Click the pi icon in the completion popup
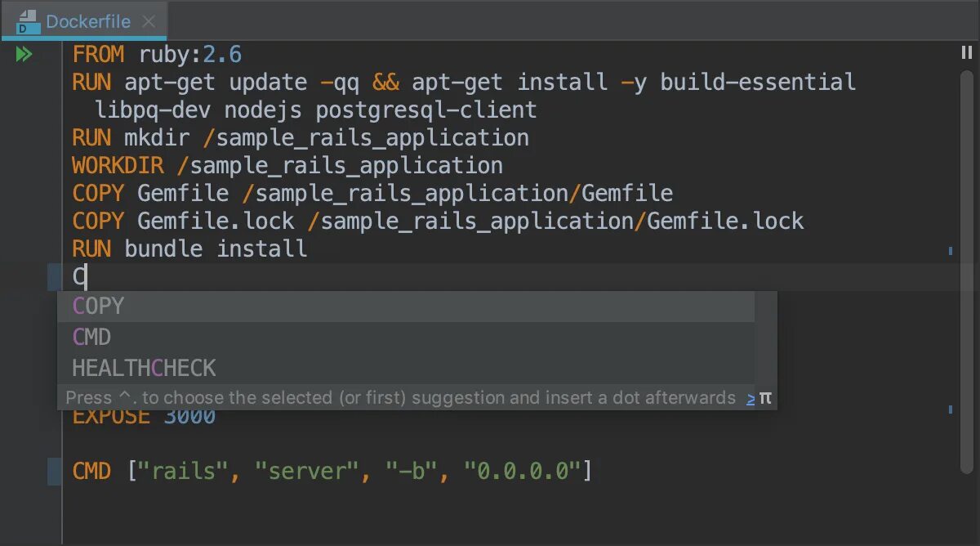The width and height of the screenshot is (980, 546). click(x=765, y=398)
